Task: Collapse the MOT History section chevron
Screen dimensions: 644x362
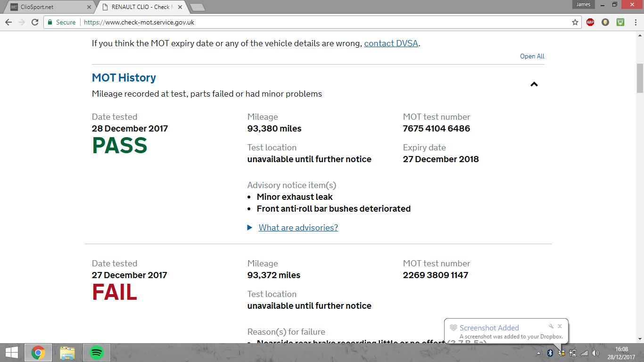Action: tap(534, 84)
